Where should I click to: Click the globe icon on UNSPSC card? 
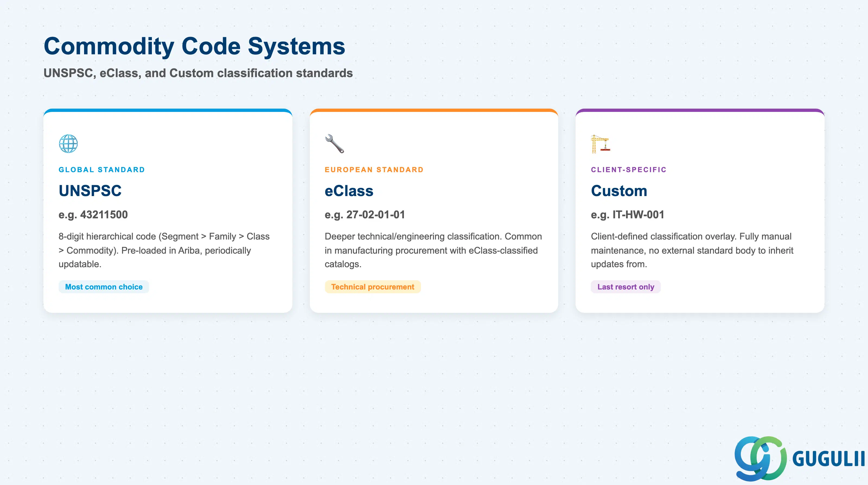click(68, 144)
